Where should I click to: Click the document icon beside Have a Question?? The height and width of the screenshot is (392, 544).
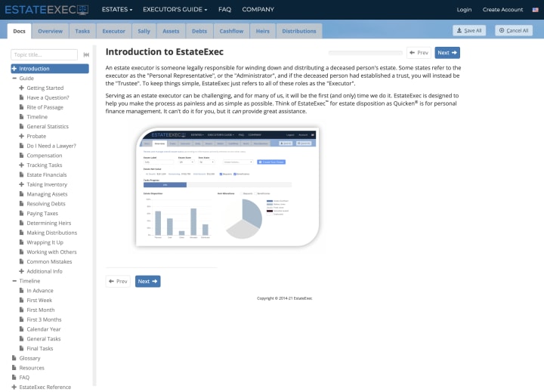coord(21,97)
